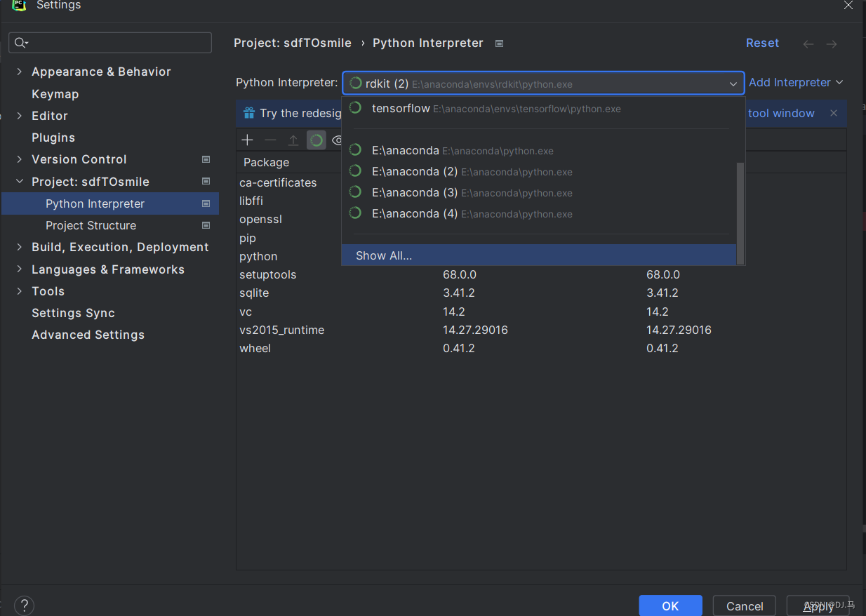Expand Appearance & Behavior section
This screenshot has height=616, width=866.
tap(19, 72)
